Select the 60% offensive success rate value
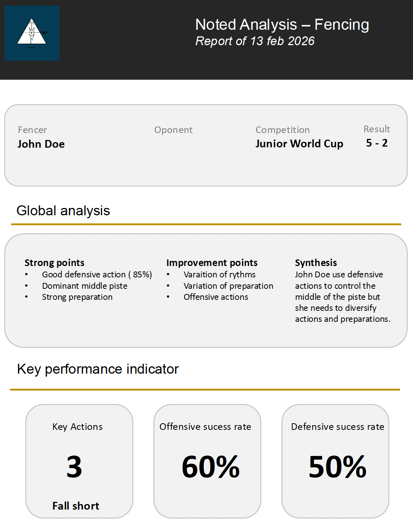Image resolution: width=413 pixels, height=532 pixels. click(x=211, y=467)
